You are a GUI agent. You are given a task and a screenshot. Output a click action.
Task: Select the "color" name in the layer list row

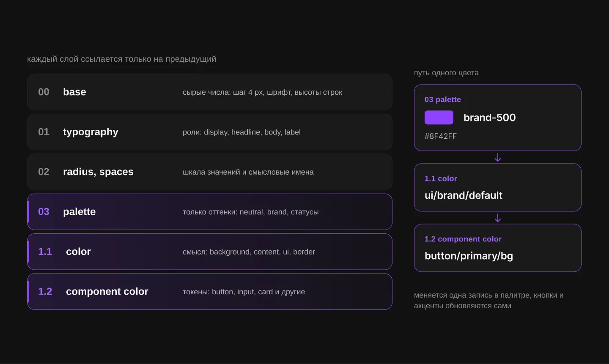(78, 252)
